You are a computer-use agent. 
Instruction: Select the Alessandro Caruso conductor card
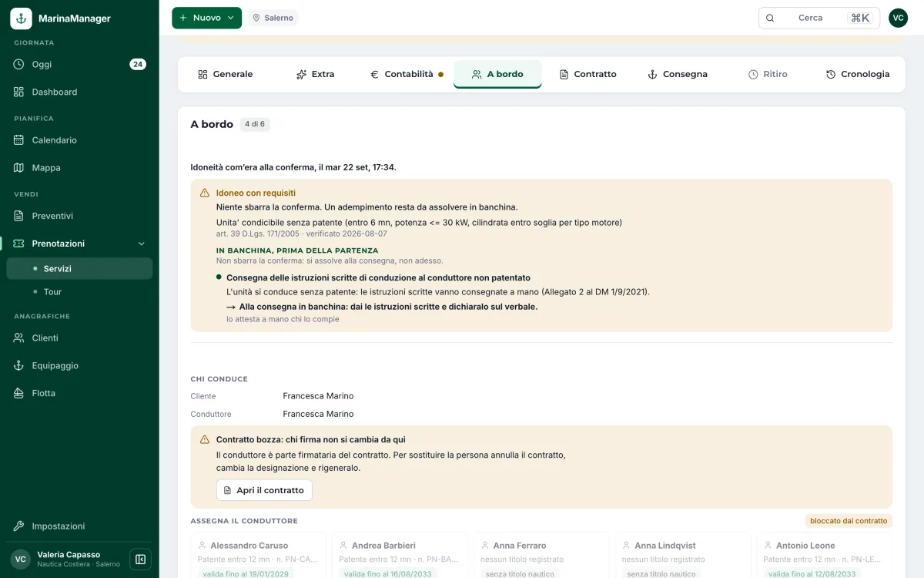point(259,555)
